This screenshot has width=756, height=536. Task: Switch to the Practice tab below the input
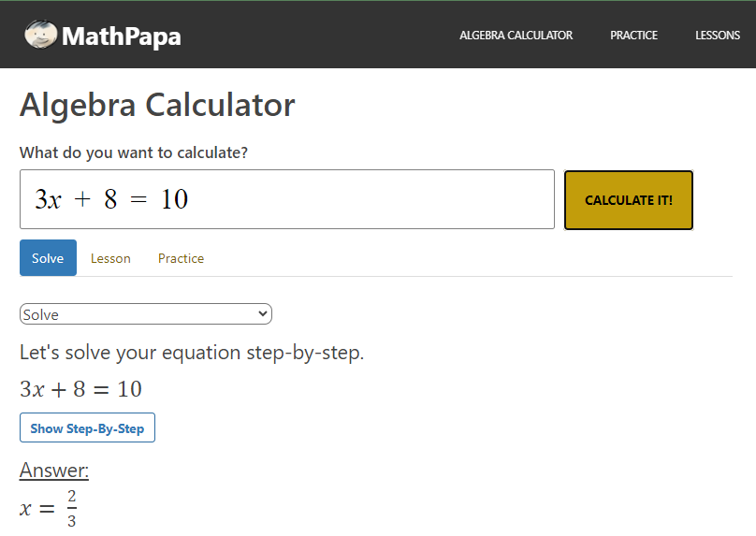(x=181, y=258)
